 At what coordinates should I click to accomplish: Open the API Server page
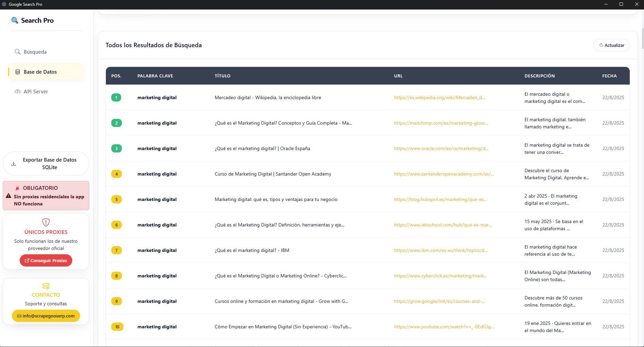(36, 92)
